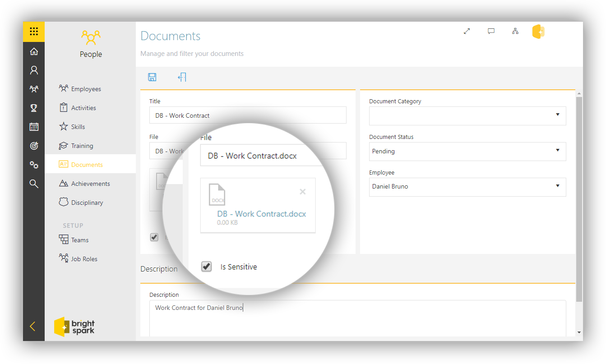Open the Document Status dropdown showing Pending
This screenshot has height=364, width=606.
(467, 151)
